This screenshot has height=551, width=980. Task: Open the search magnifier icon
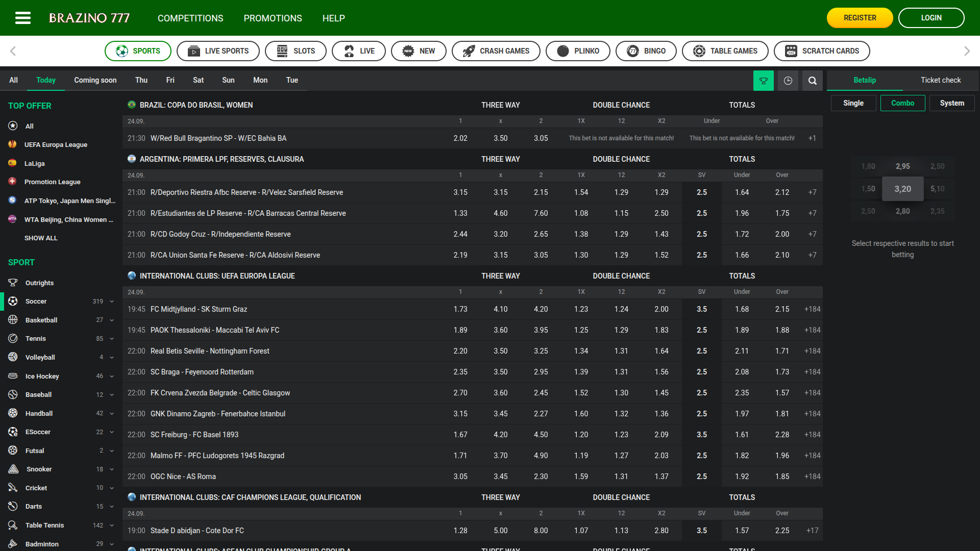[812, 81]
